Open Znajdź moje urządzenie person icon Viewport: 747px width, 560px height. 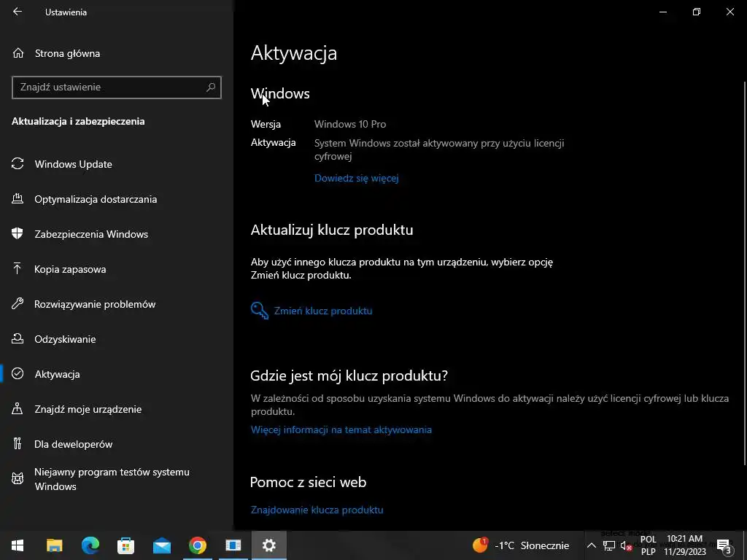18,408
